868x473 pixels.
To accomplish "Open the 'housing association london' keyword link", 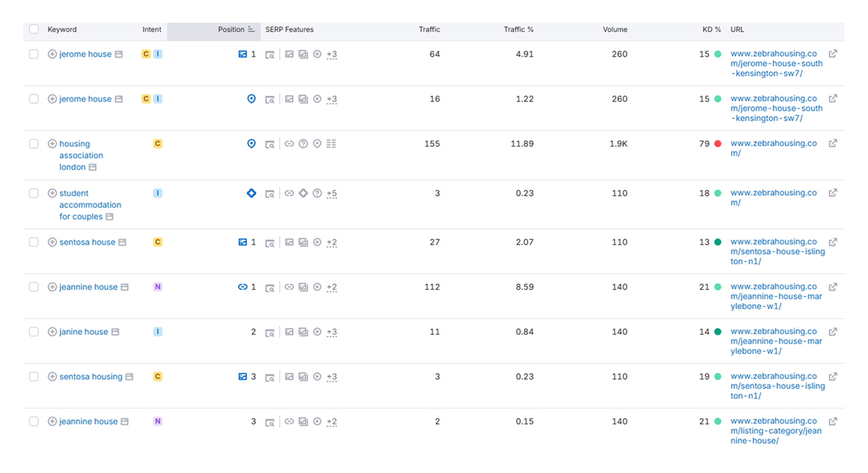I will 81,156.
